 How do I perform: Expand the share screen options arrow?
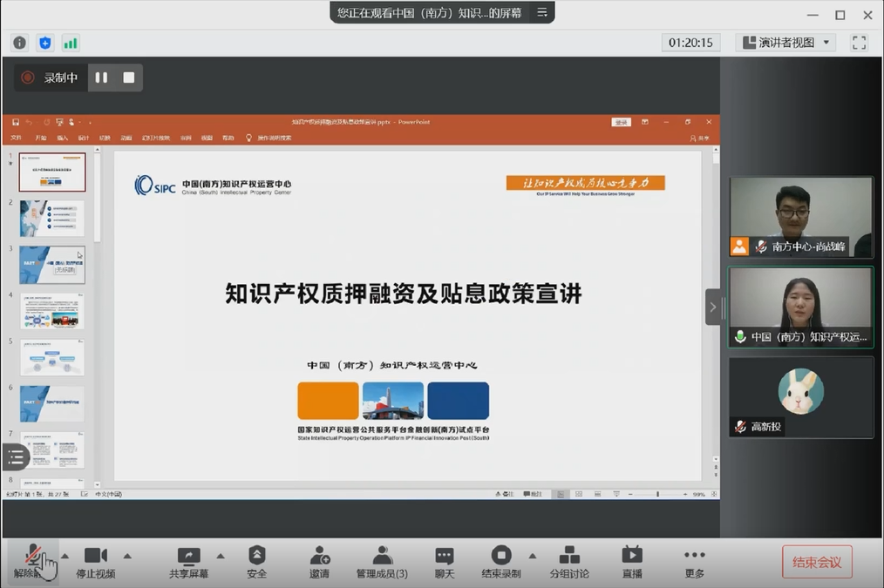[x=221, y=556]
